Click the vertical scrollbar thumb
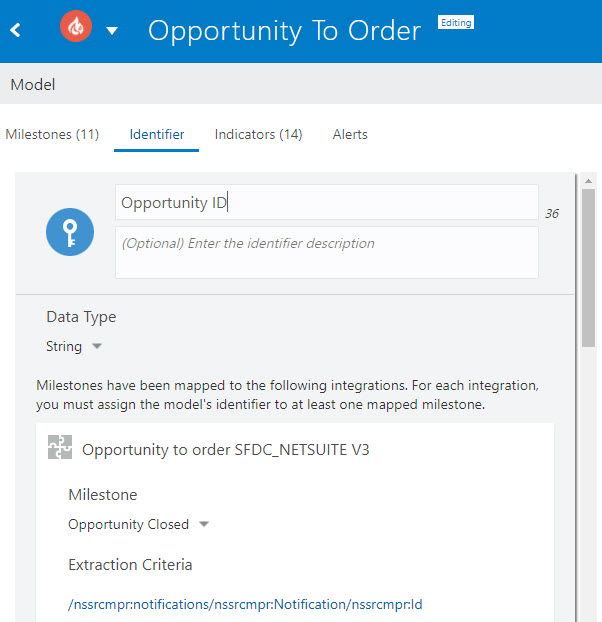Screen dimensions: 602x622 589,268
